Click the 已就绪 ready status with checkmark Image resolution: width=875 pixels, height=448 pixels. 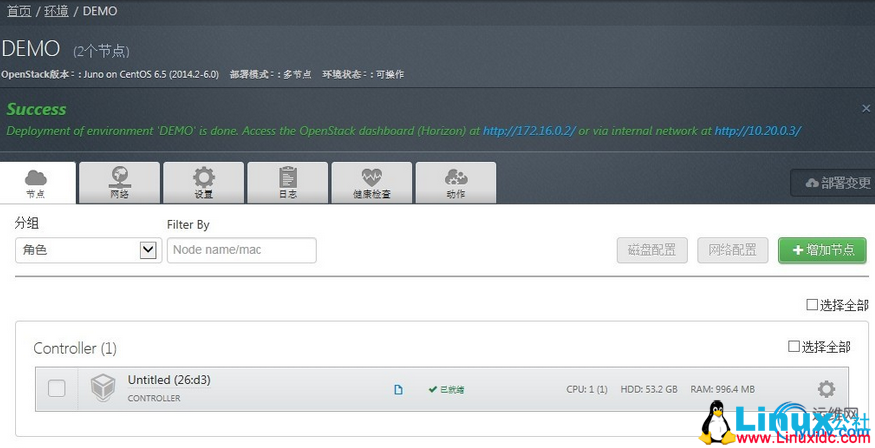(x=446, y=389)
